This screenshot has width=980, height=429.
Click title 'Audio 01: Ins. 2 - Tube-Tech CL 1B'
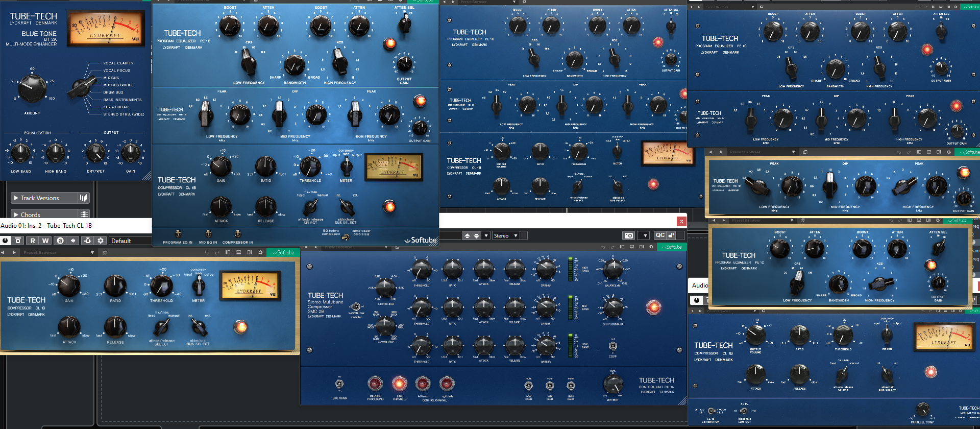(46, 225)
